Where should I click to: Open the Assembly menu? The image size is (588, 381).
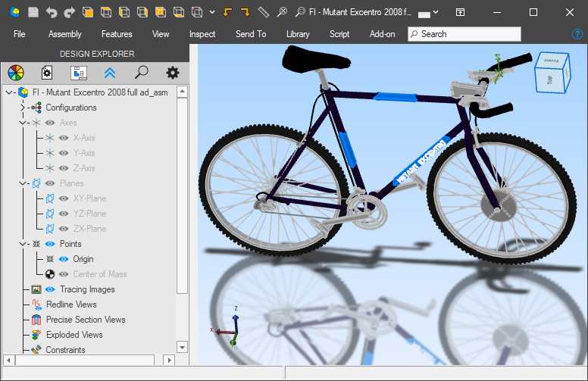[64, 34]
